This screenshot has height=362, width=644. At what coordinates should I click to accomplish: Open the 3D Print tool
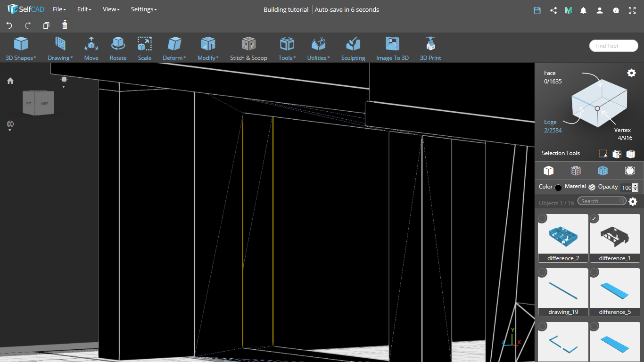tap(430, 49)
